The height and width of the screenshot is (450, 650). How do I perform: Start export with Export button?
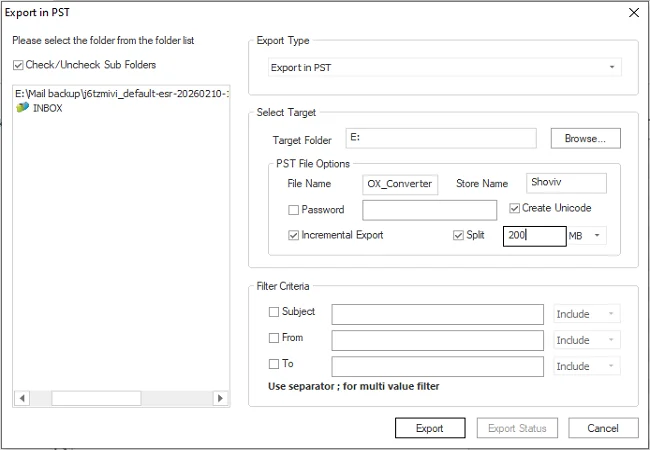[430, 428]
